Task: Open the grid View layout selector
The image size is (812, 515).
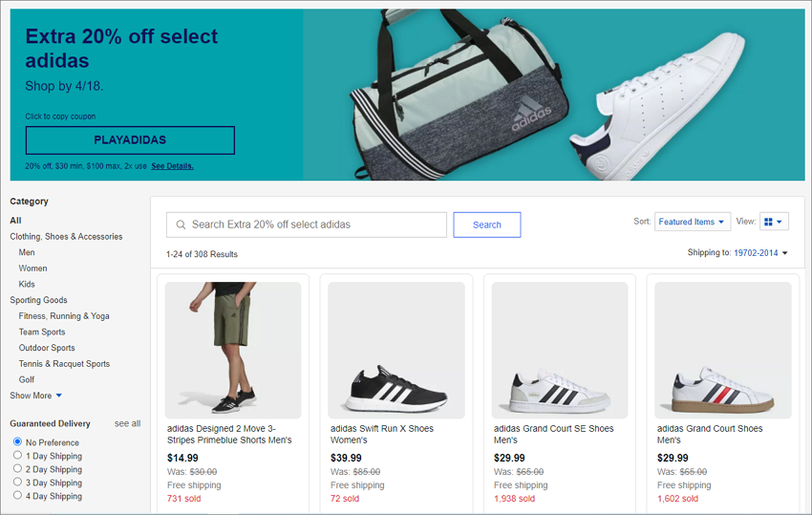Action: click(x=773, y=222)
